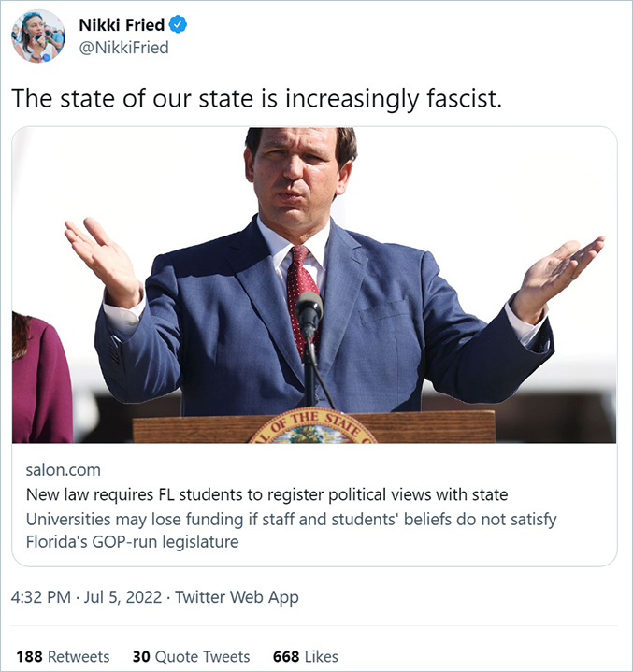Click the article description about universities losing funding
The width and height of the screenshot is (633, 672).
click(x=291, y=529)
